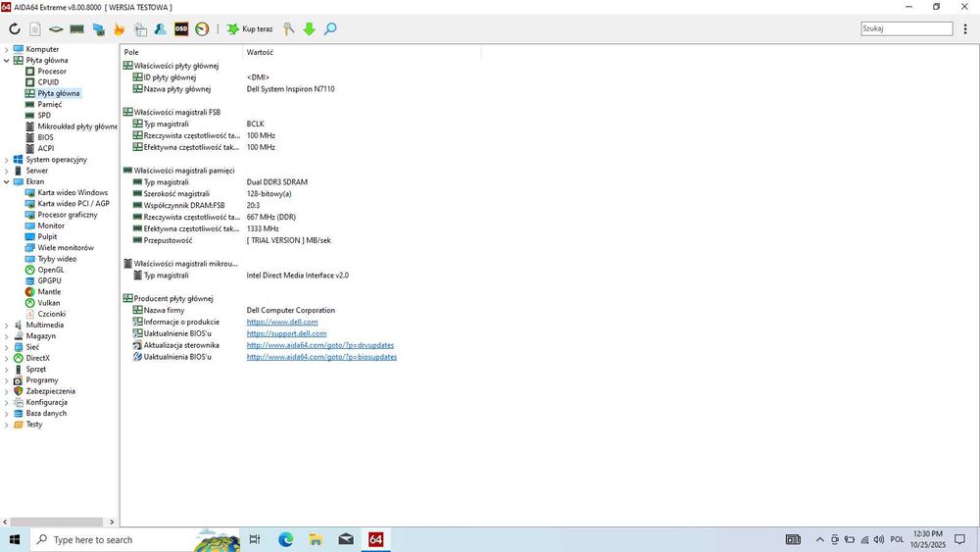Open File Explorer from the taskbar

click(x=316, y=539)
